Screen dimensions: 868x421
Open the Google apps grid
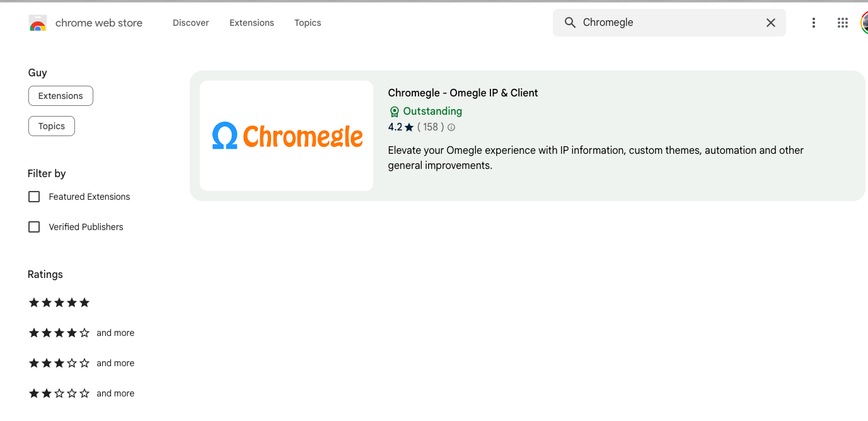pos(842,22)
